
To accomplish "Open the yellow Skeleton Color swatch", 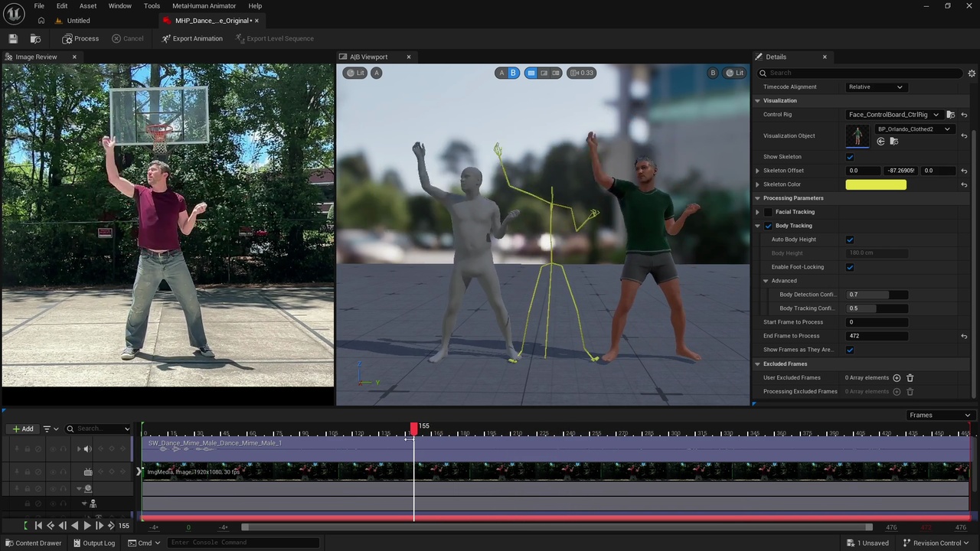I will (x=876, y=184).
